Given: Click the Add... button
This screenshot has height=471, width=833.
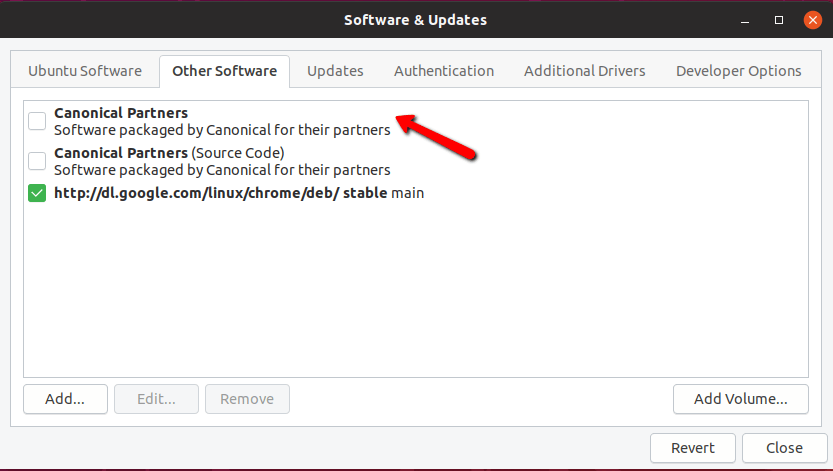Looking at the screenshot, I should coord(64,399).
